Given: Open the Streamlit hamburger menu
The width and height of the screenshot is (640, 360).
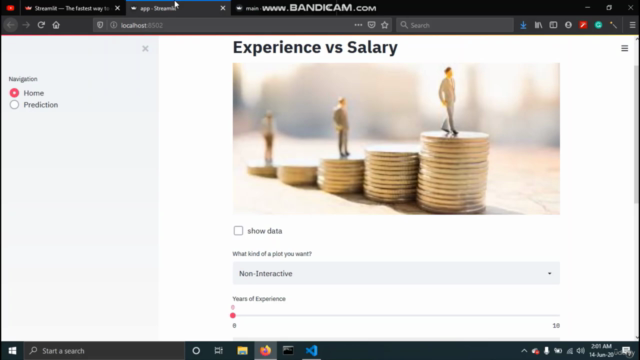Looking at the screenshot, I should [x=624, y=49].
